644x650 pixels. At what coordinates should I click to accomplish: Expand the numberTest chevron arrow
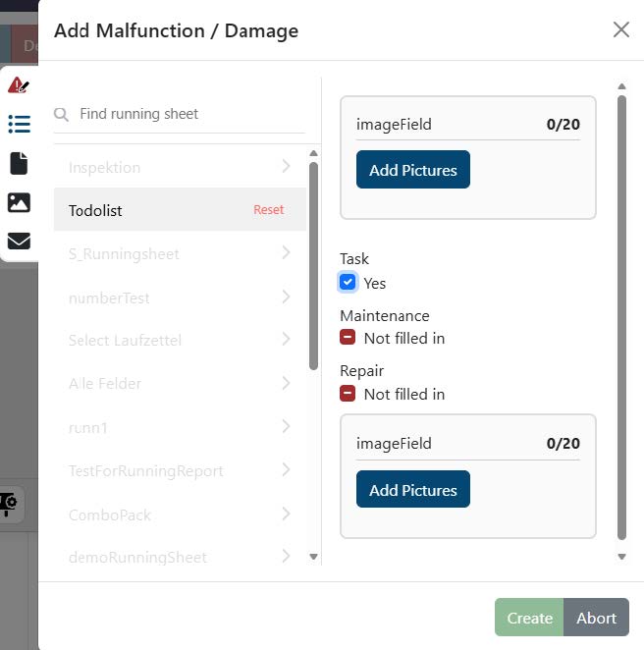click(286, 297)
